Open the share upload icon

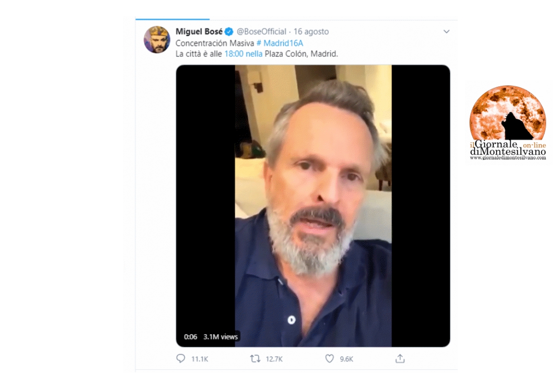[400, 359]
